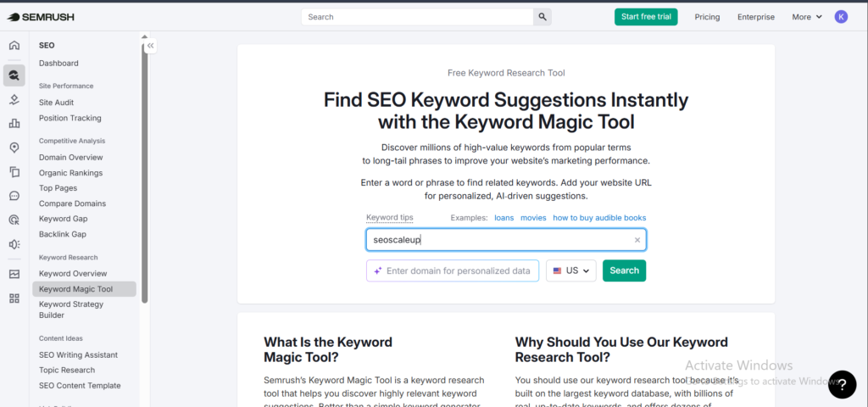The image size is (868, 407).
Task: Expand the More menu in header
Action: point(807,17)
